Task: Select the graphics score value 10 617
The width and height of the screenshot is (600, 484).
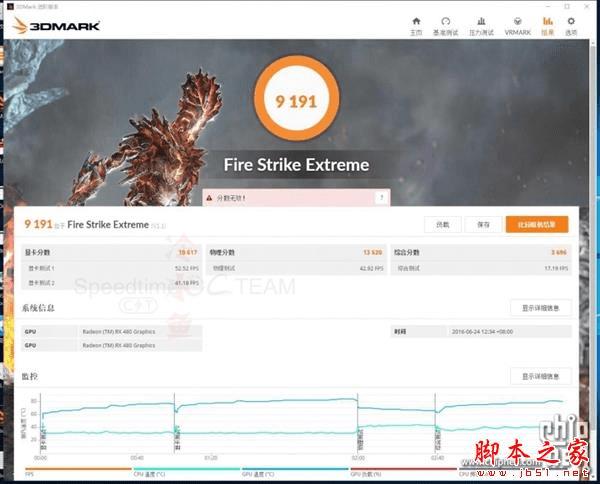Action: click(x=188, y=252)
